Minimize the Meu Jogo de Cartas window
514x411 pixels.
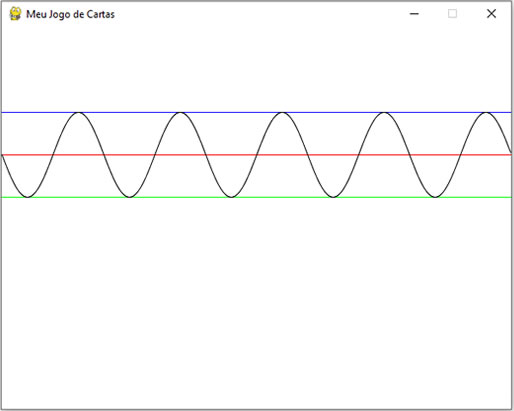(414, 14)
